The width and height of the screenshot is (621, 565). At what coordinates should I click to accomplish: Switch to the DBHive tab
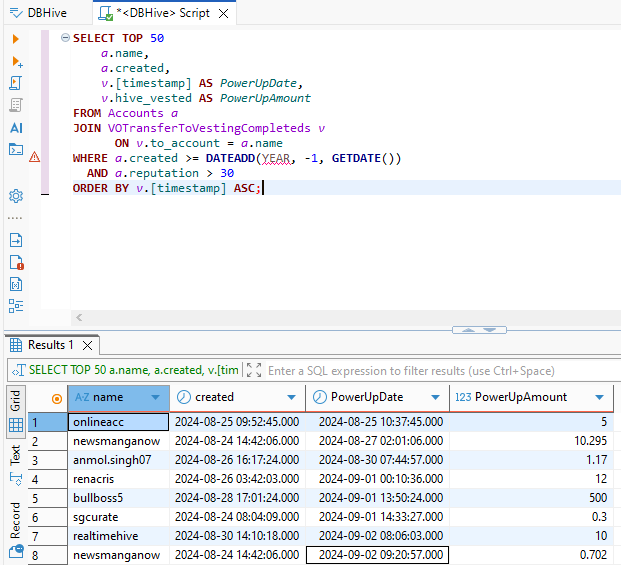pos(38,13)
